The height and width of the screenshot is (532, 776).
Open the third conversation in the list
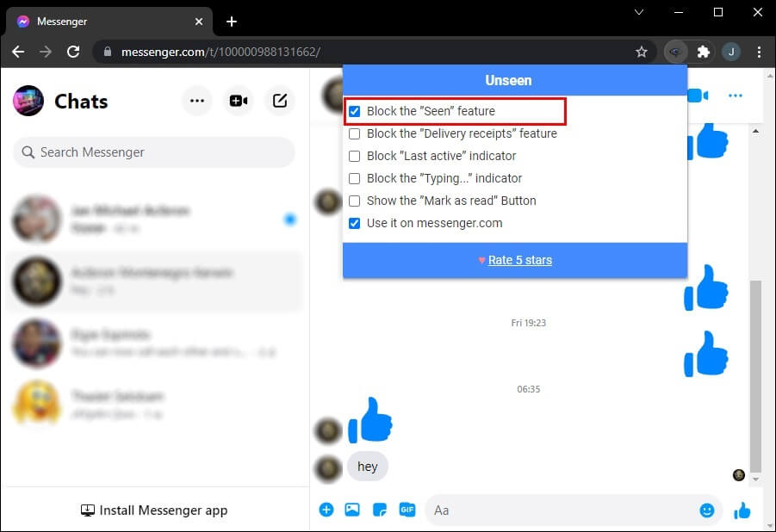154,343
